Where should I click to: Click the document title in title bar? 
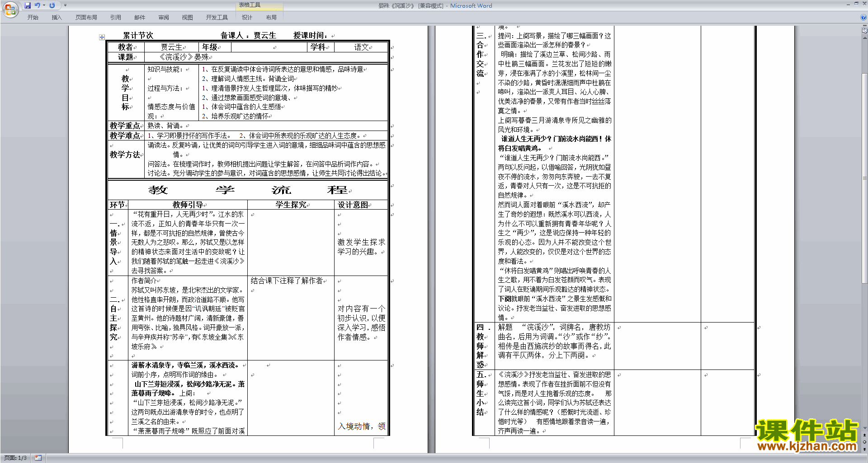[x=435, y=5]
